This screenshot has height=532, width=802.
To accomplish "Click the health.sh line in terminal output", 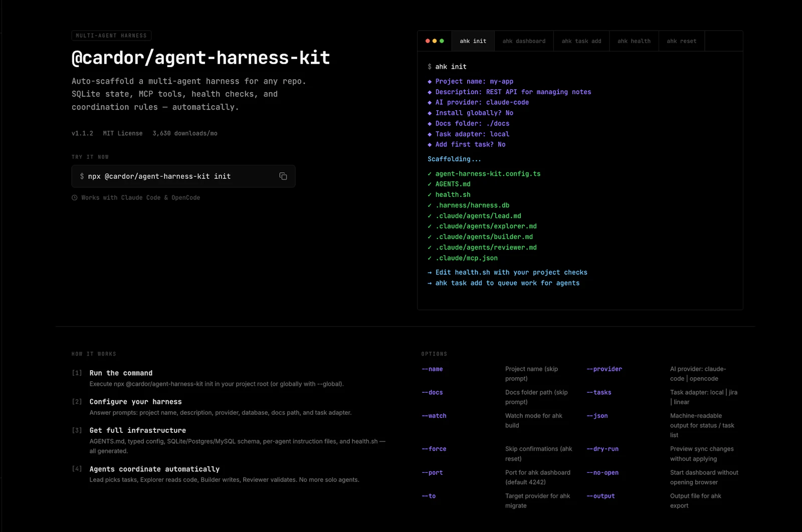I will (449, 195).
